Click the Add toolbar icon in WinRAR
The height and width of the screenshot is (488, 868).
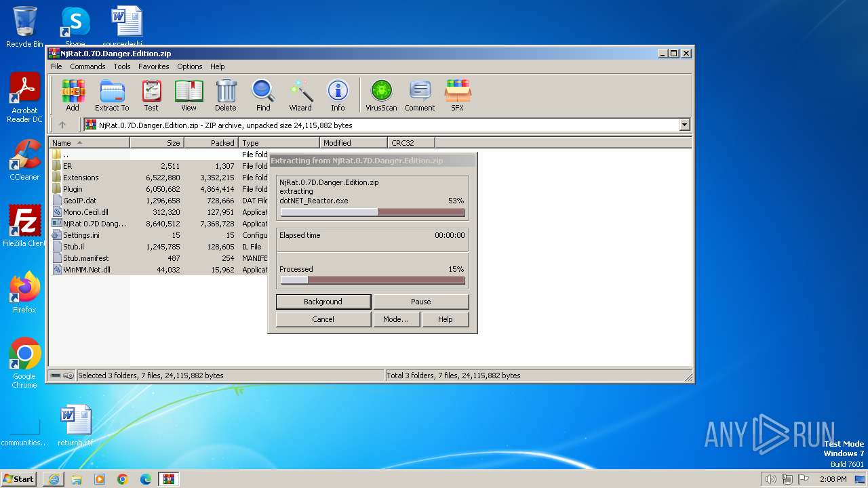pos(73,96)
